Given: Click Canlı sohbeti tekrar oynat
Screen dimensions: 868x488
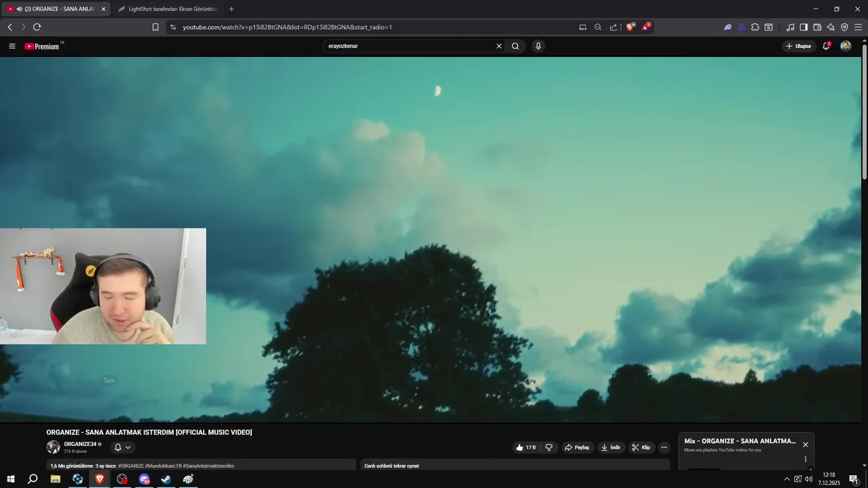Looking at the screenshot, I should pos(391,466).
